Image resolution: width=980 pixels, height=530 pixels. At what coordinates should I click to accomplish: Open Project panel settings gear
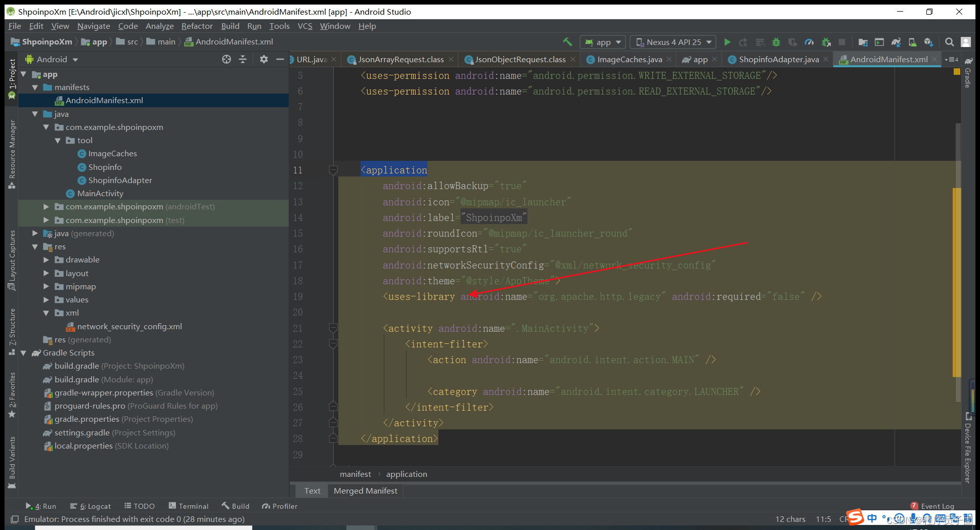point(263,59)
